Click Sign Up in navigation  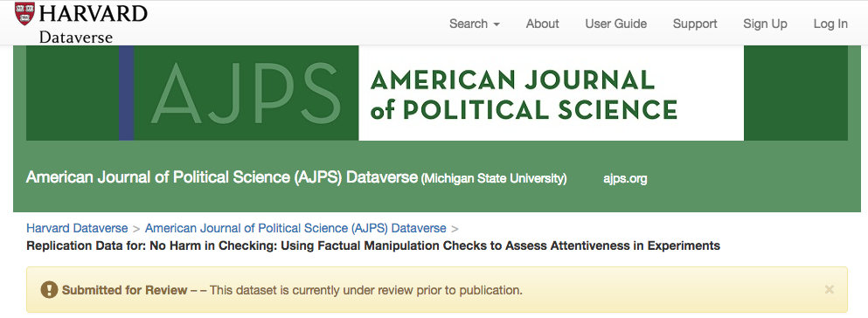tap(765, 24)
